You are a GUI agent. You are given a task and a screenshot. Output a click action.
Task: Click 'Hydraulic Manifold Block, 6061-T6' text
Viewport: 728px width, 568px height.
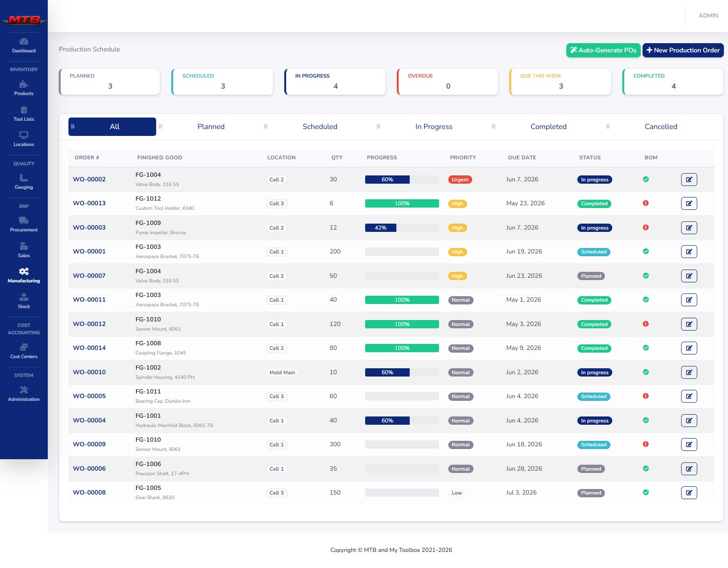click(x=174, y=425)
